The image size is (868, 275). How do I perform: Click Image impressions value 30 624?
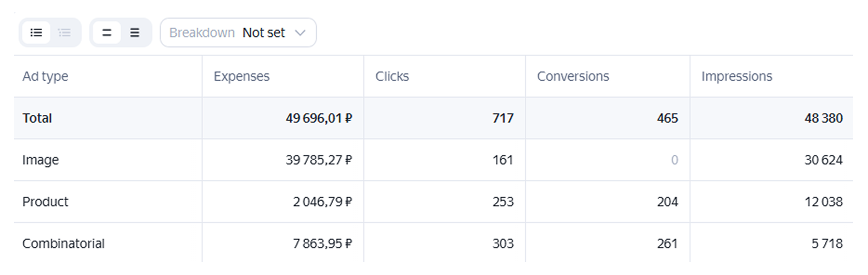[x=824, y=160]
